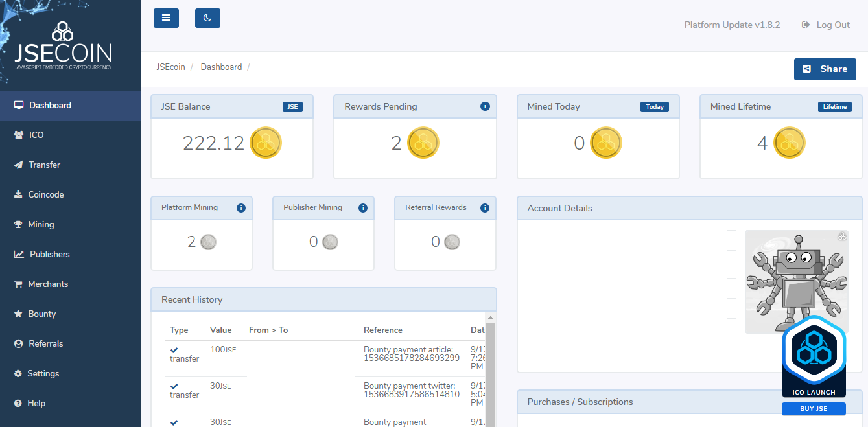Open the Settings page
Image resolution: width=868 pixels, height=427 pixels.
(70, 374)
